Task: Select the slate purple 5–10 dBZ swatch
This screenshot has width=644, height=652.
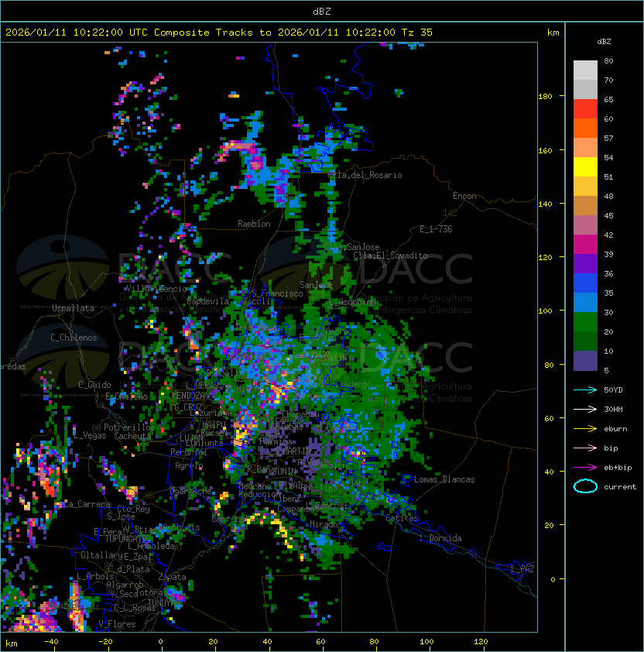Action: (x=585, y=361)
